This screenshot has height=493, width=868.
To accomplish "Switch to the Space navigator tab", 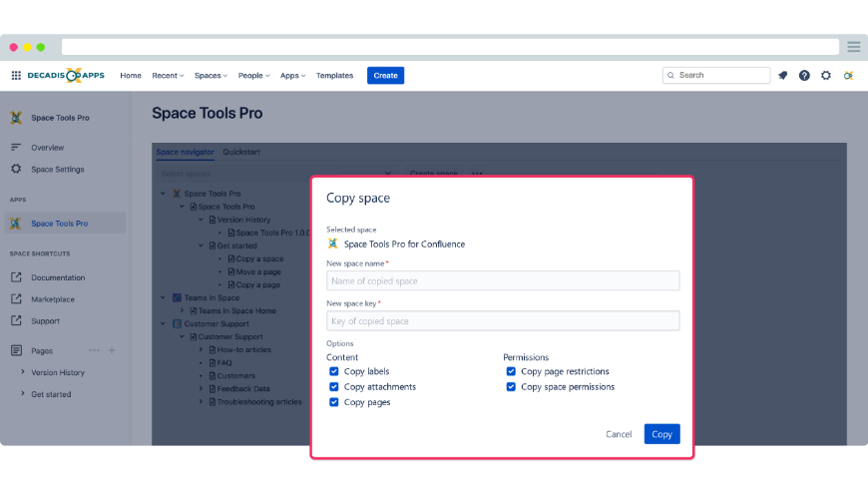I will pos(185,152).
